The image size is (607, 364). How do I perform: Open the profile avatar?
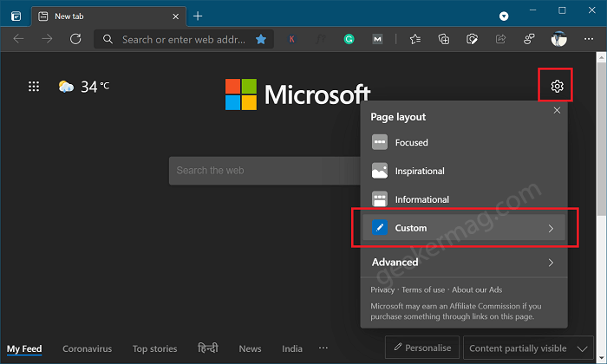pyautogui.click(x=558, y=39)
